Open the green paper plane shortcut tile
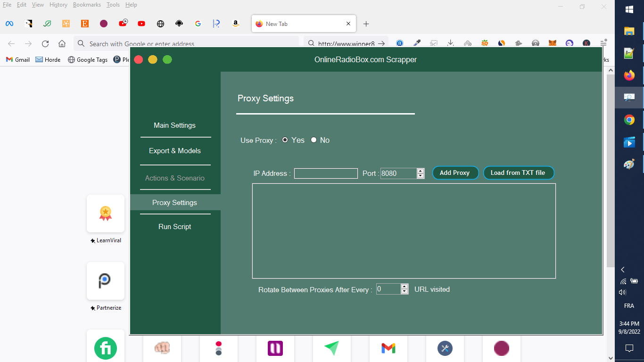Viewport: 644px width, 362px height. tap(332, 348)
